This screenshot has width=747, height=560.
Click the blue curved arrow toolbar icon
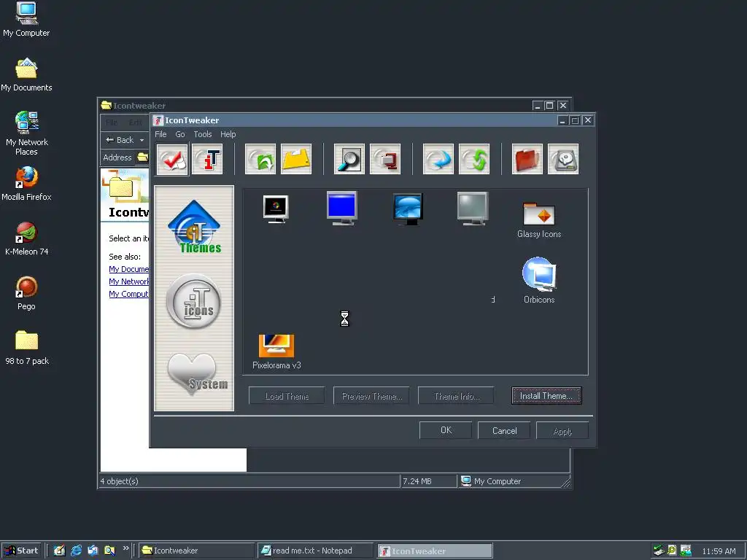pyautogui.click(x=438, y=159)
